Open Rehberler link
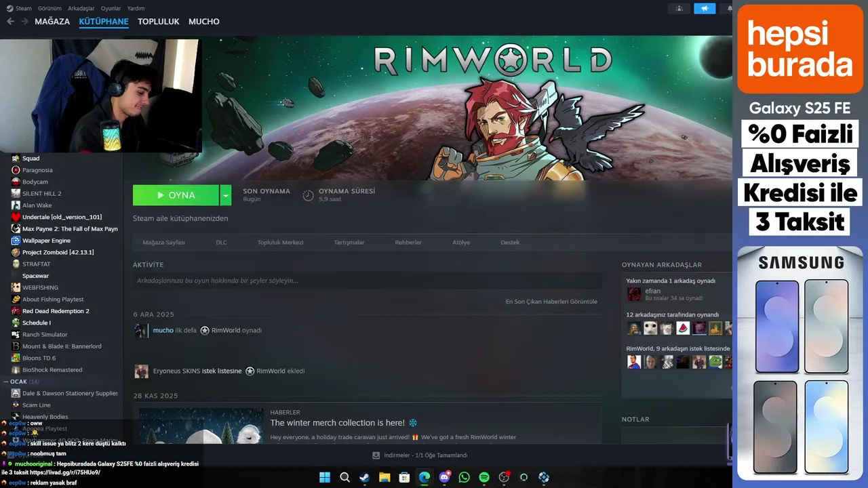The height and width of the screenshot is (488, 868). [408, 242]
